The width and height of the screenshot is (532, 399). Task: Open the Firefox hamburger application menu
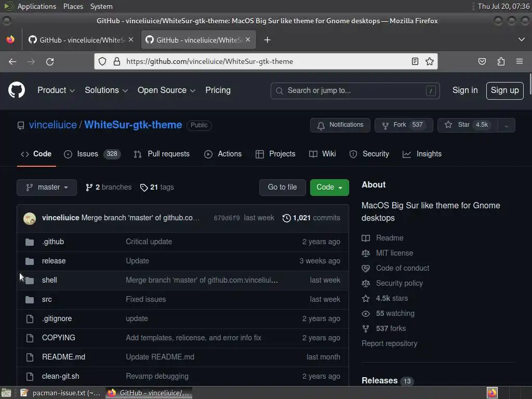(x=520, y=61)
